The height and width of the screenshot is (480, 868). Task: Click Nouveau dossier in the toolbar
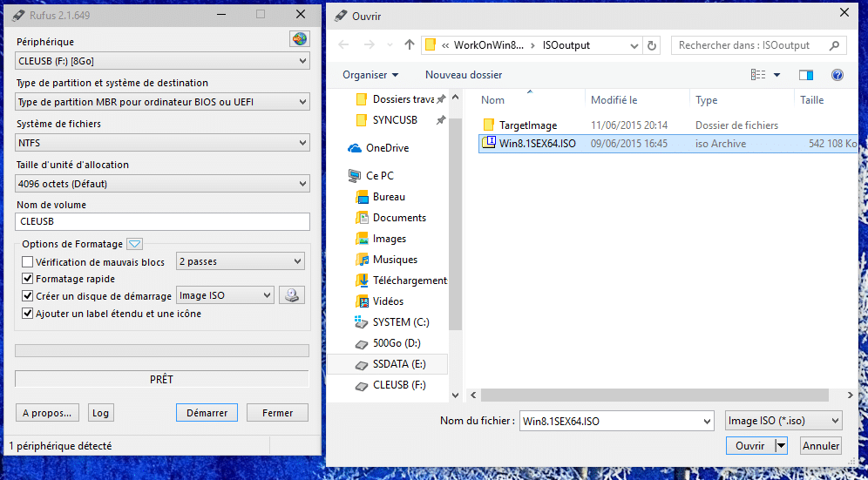[464, 75]
